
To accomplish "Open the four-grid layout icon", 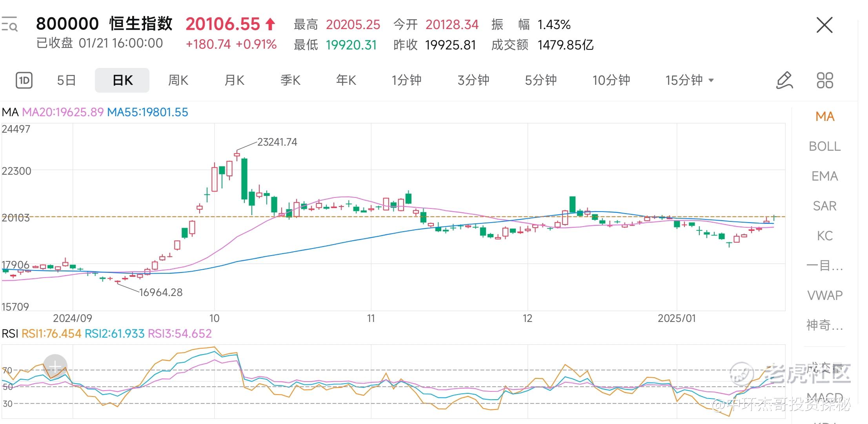I will pyautogui.click(x=825, y=80).
